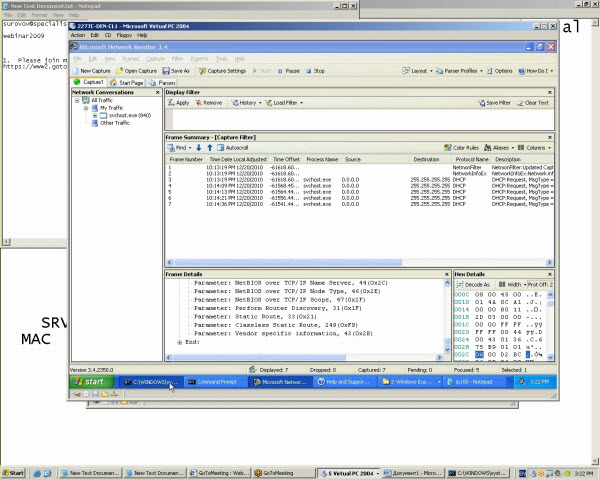This screenshot has width=600, height=480.
Task: Click the Clear Text button
Action: 533,103
